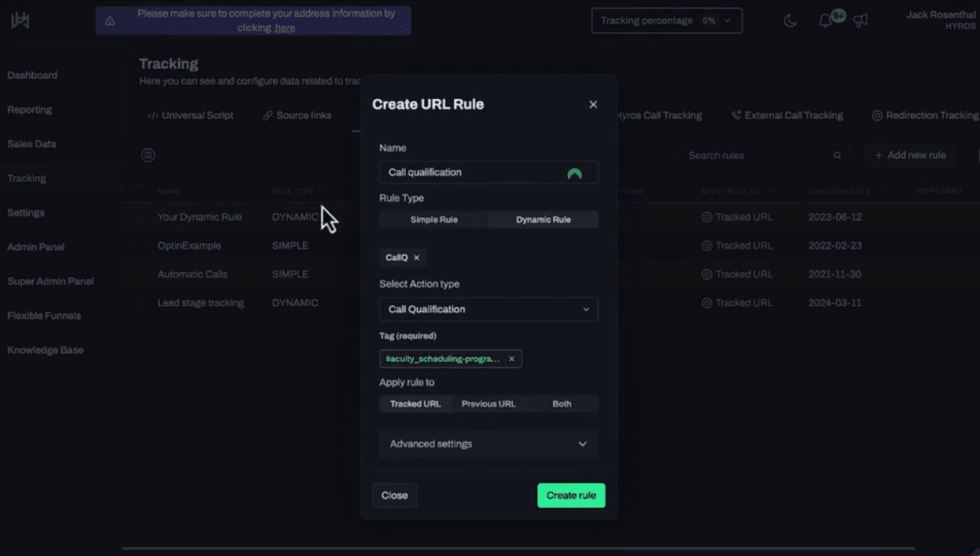Image resolution: width=980 pixels, height=556 pixels.
Task: Click the Tracked URL target icon in the 2024-03-11 row
Action: [706, 303]
